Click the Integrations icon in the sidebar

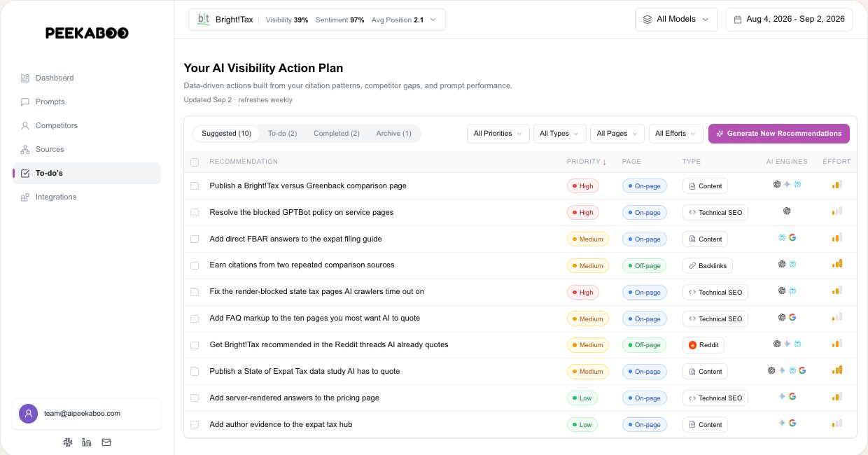pyautogui.click(x=25, y=197)
